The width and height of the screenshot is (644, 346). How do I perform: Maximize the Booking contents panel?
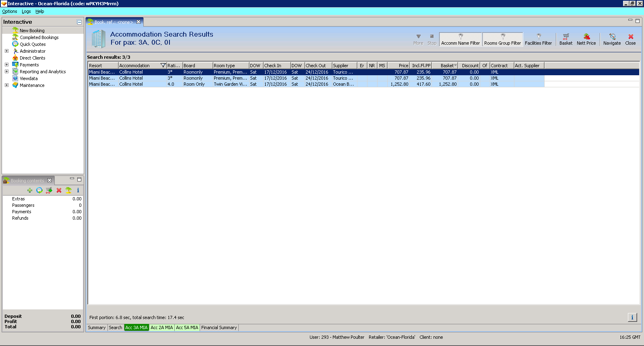point(79,179)
